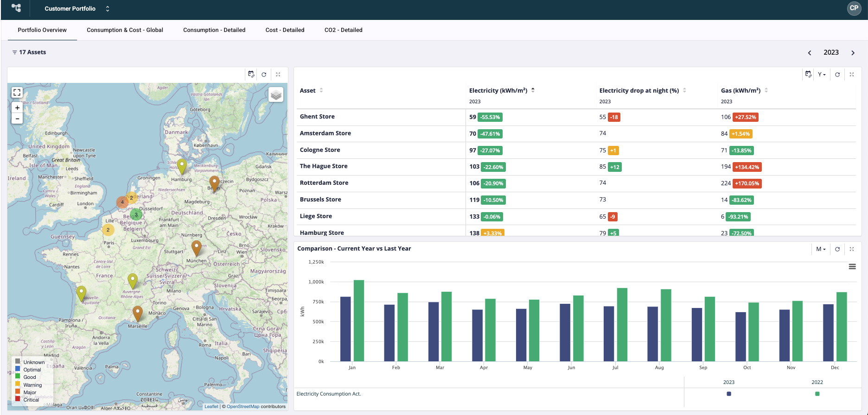Screen dimensions: 868x415
Task: Toggle the 2022 legend series
Action: [x=817, y=394]
